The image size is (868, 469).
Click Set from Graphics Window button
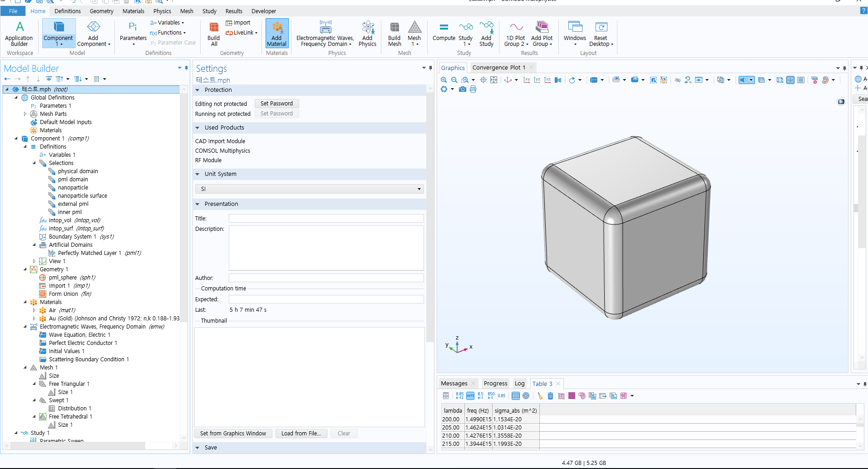click(233, 434)
